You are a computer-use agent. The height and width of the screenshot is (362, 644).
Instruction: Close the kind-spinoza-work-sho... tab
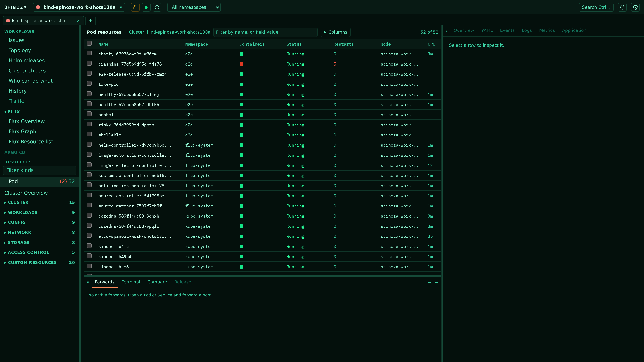click(x=78, y=21)
